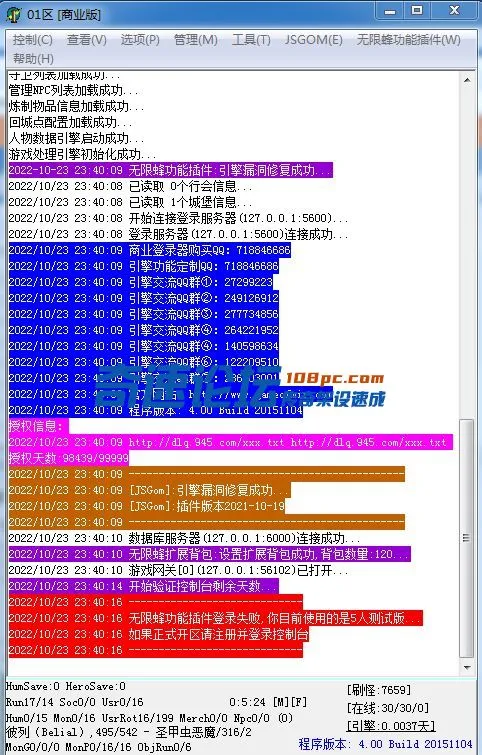Image resolution: width=482 pixels, height=755 pixels.
Task: Click the MonG0/0/0 MonP0/16/16 status line
Action: point(99,747)
